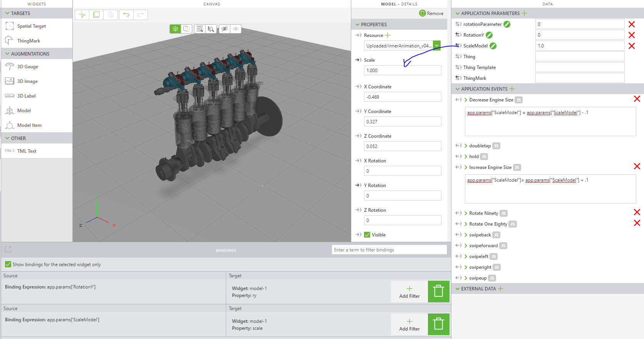The image size is (644, 339).
Task: Click the Copy icon in canvas toolbar
Action: (x=96, y=15)
